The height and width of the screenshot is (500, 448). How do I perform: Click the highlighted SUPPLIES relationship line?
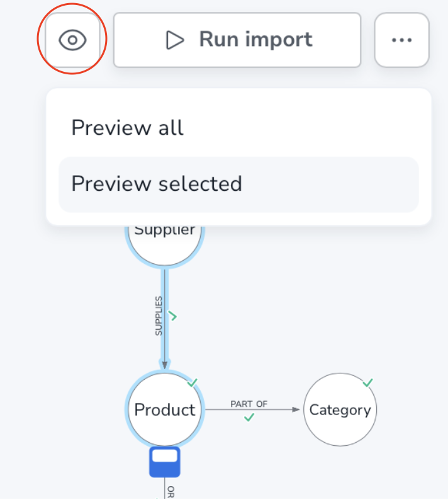click(x=165, y=290)
